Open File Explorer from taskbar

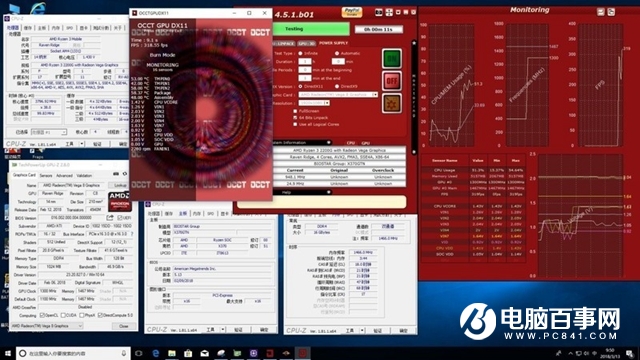pyautogui.click(x=172, y=353)
